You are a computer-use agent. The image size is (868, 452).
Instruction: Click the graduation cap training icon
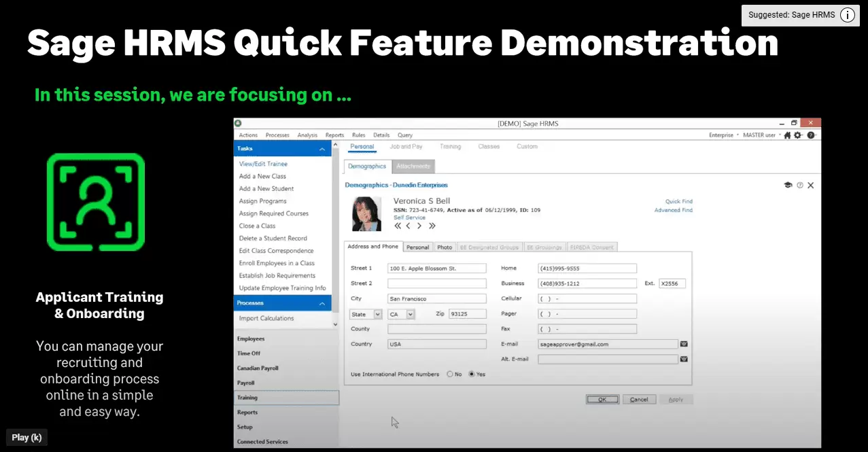(788, 185)
